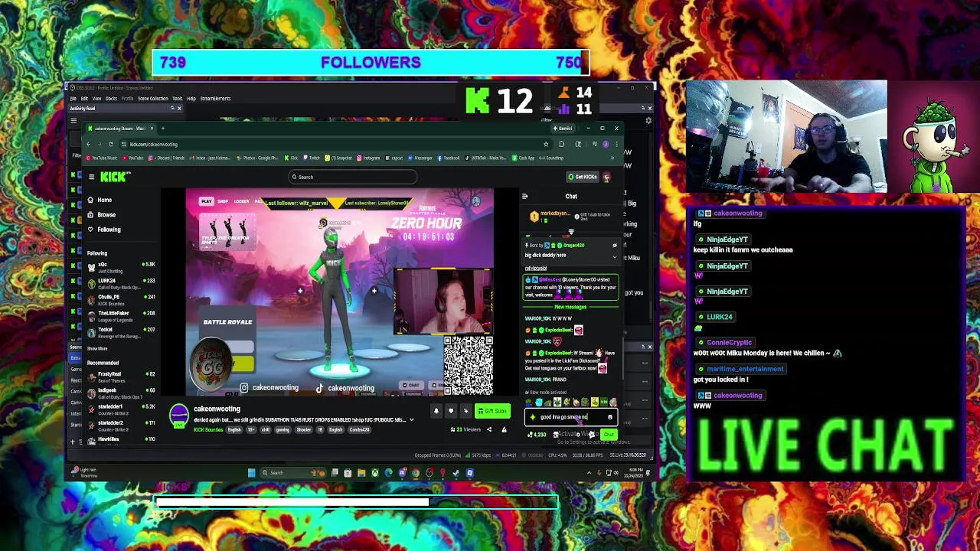Open the taskbar weather widget
The width and height of the screenshot is (980, 551).
click(x=86, y=473)
